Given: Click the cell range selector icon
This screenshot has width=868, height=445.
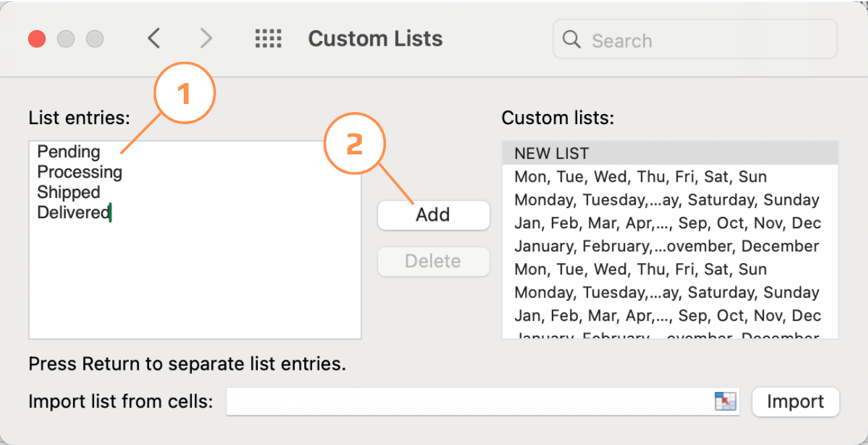Looking at the screenshot, I should coord(725,401).
